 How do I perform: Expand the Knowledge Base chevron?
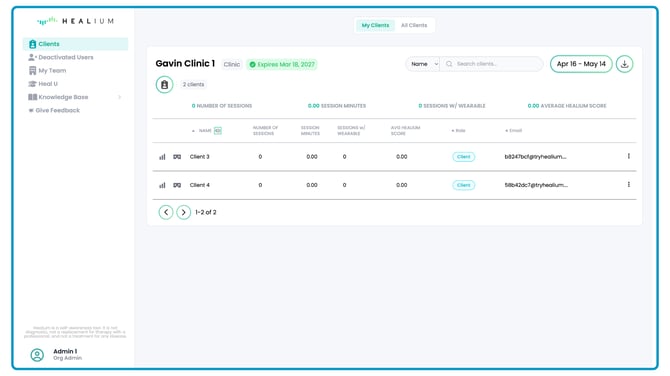[x=120, y=97]
